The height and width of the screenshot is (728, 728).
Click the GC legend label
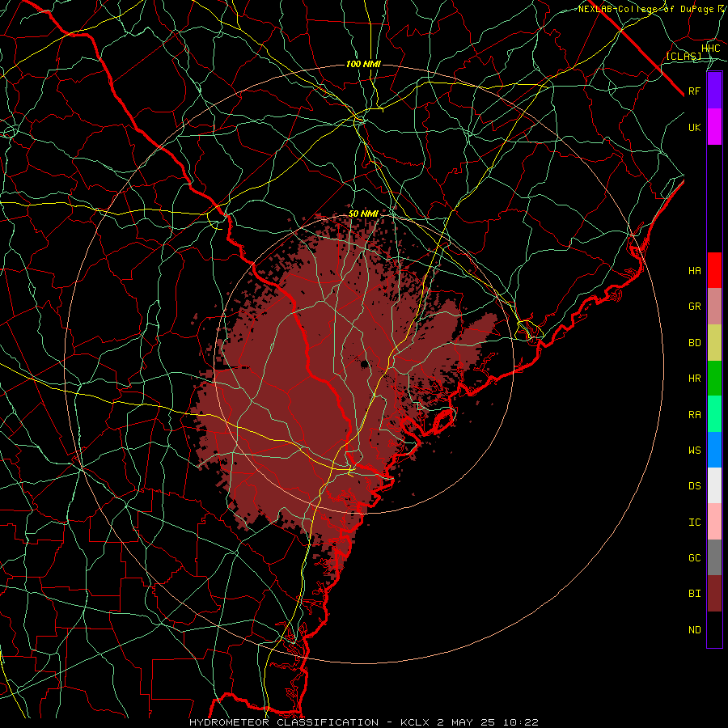[x=695, y=558]
